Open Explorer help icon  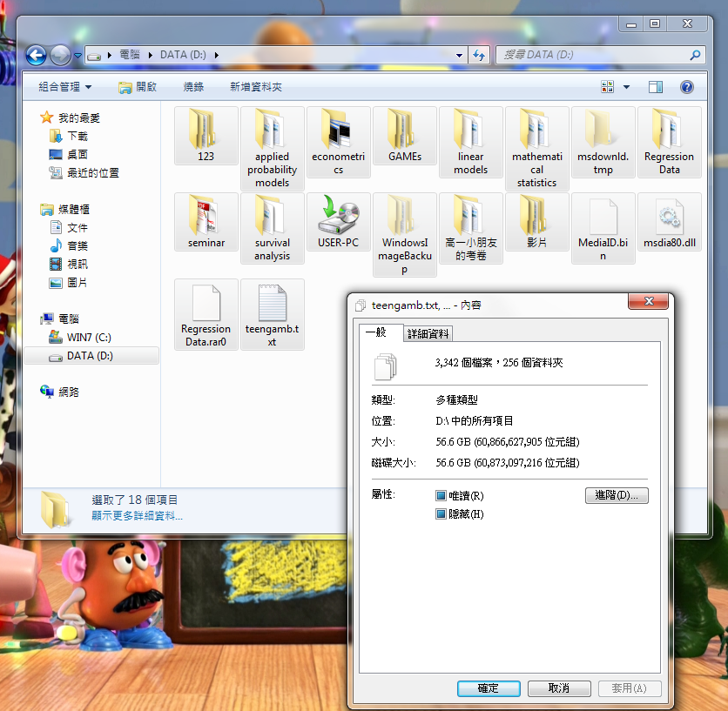pyautogui.click(x=687, y=87)
